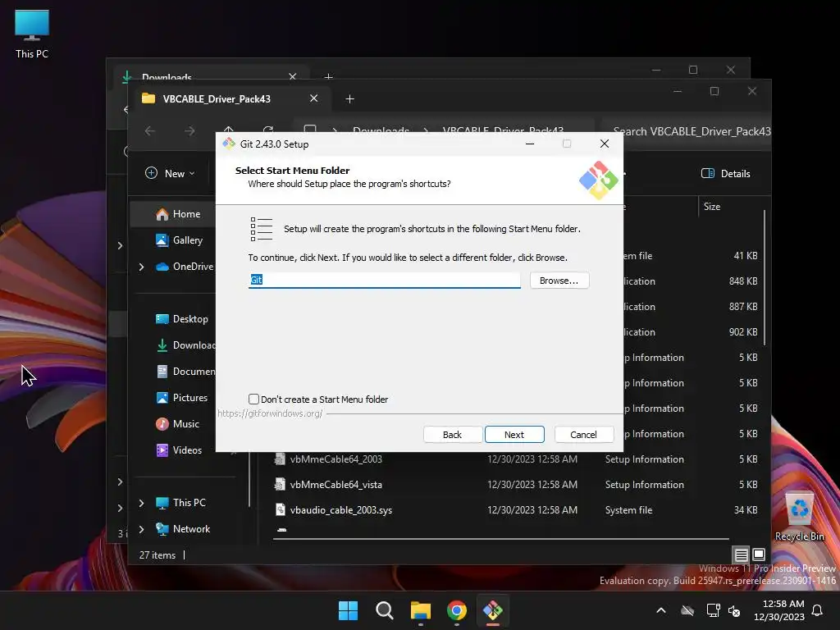Open New menu in File Explorer
Image resolution: width=840 pixels, height=630 pixels.
pos(170,174)
